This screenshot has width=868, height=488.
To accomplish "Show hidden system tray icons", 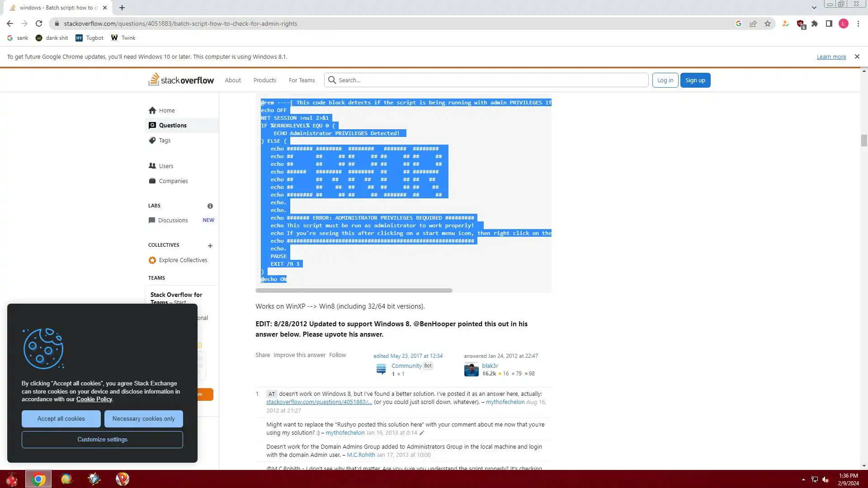I will (x=803, y=479).
